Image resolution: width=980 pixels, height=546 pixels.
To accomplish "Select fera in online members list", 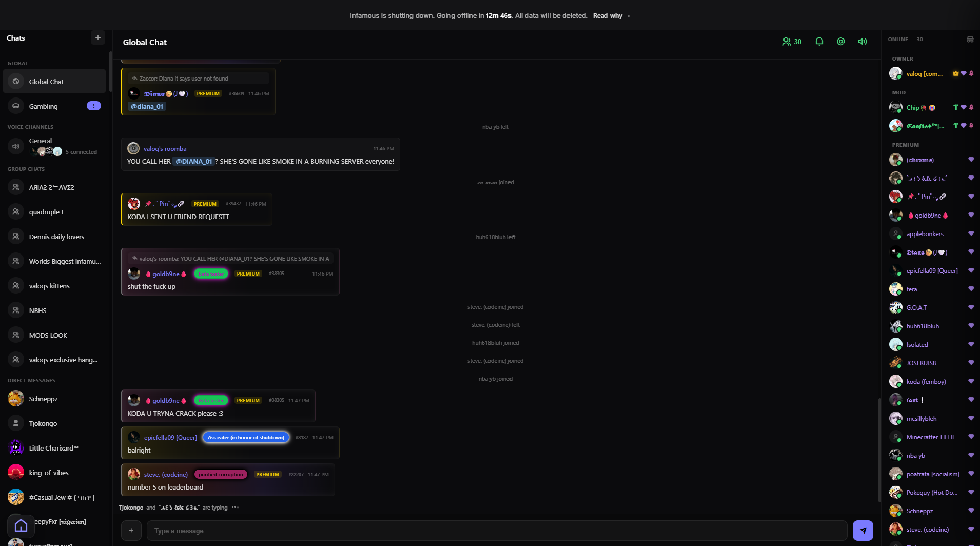I will point(931,289).
